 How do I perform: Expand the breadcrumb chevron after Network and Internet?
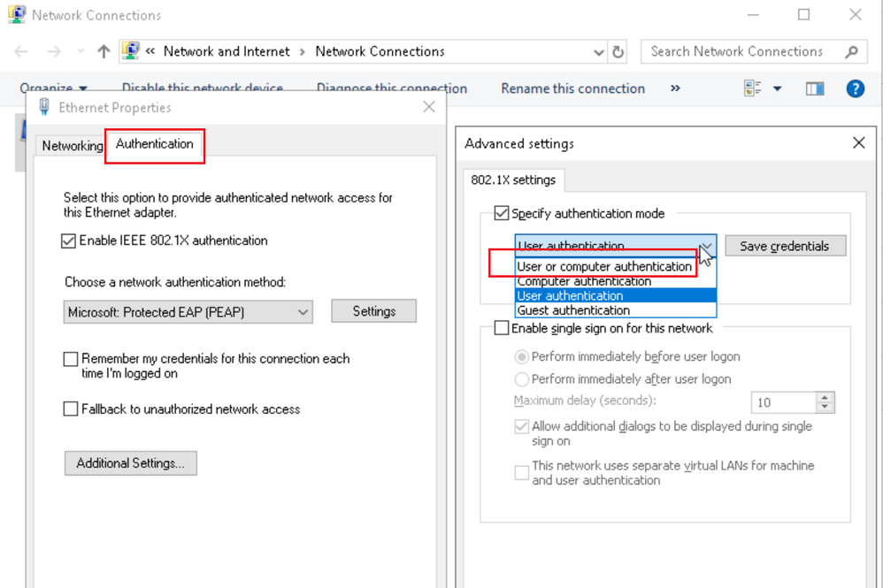303,52
